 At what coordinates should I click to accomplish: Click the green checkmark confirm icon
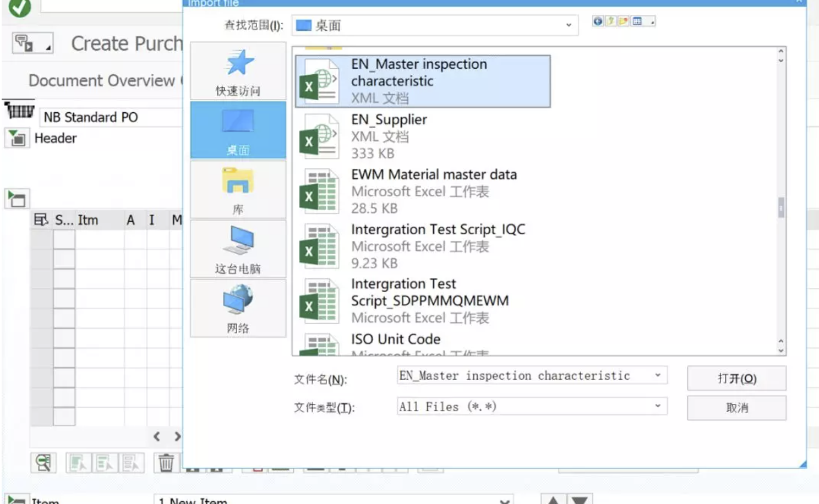18,9
